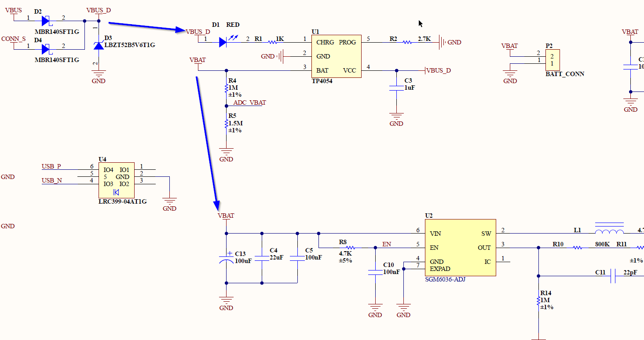The width and height of the screenshot is (644, 340).
Task: Select the USB_P net label
Action: (x=51, y=166)
